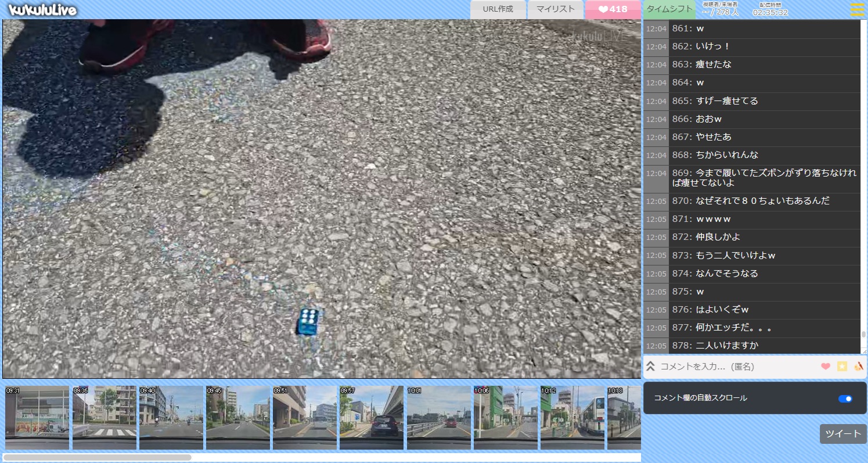Expand comment options with double chevron
The height and width of the screenshot is (463, 868).
(651, 367)
